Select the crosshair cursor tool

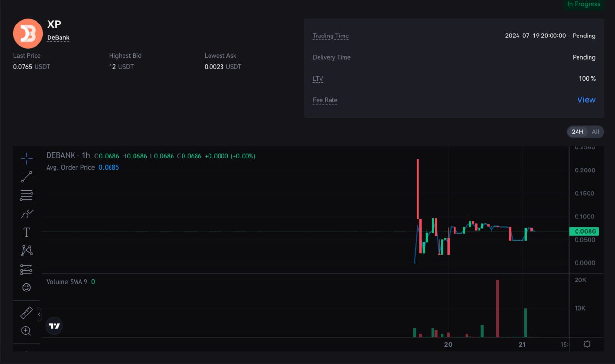click(x=26, y=158)
